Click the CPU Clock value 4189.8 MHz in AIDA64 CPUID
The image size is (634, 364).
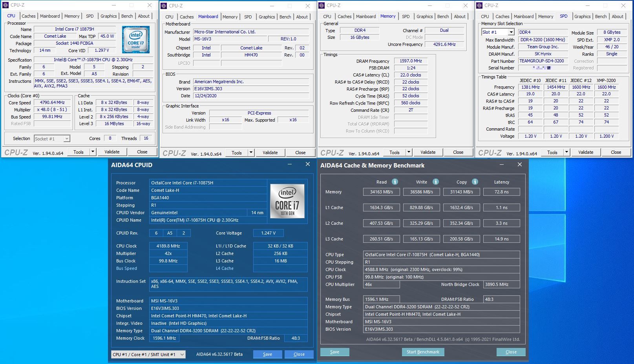click(168, 246)
